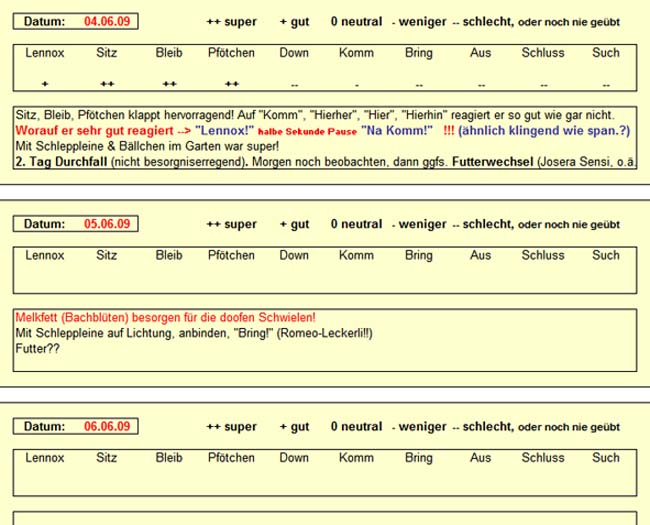Click the '++' rating under Sitz for 04.06.09
Screen dimensions: 650x525
[107, 84]
